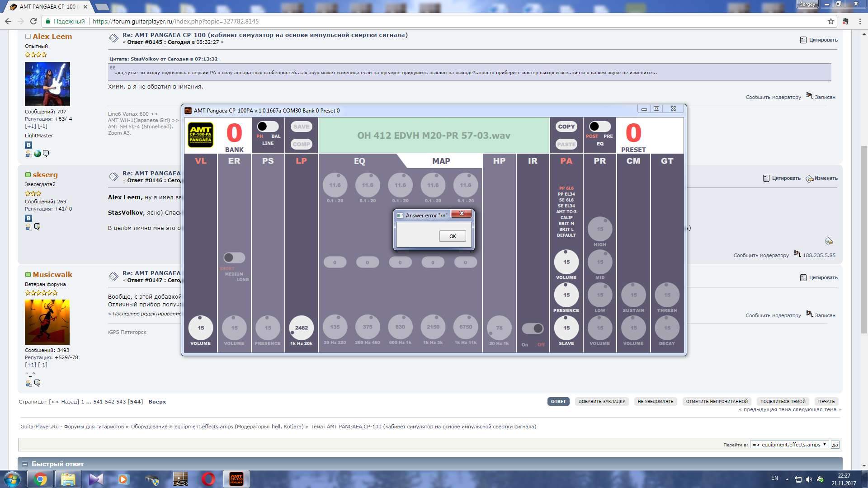
Task: Reload the page with the refresh icon
Action: coord(33,21)
